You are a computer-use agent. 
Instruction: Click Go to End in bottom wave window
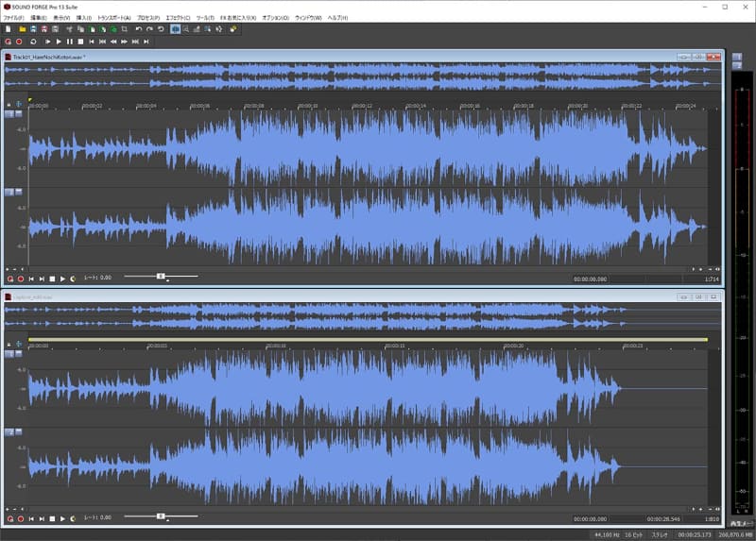42,519
